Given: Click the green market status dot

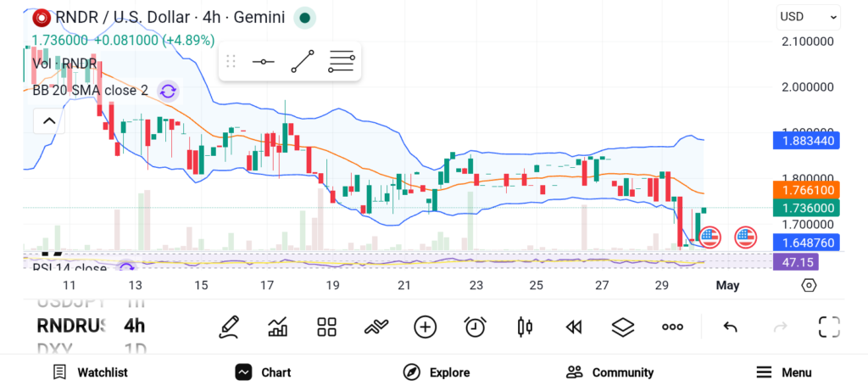Looking at the screenshot, I should 304,18.
